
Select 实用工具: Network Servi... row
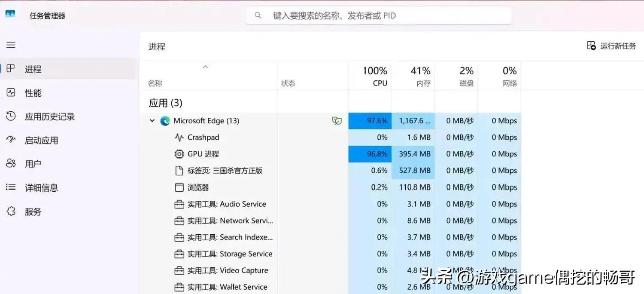[x=330, y=221]
